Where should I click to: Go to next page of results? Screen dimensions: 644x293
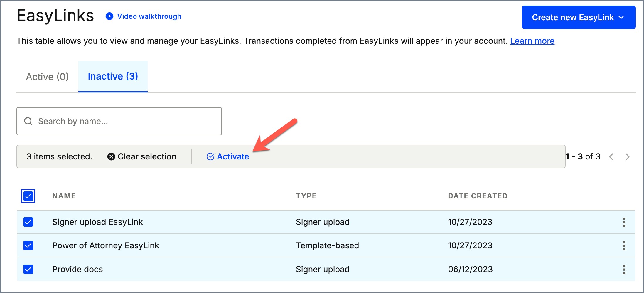627,157
